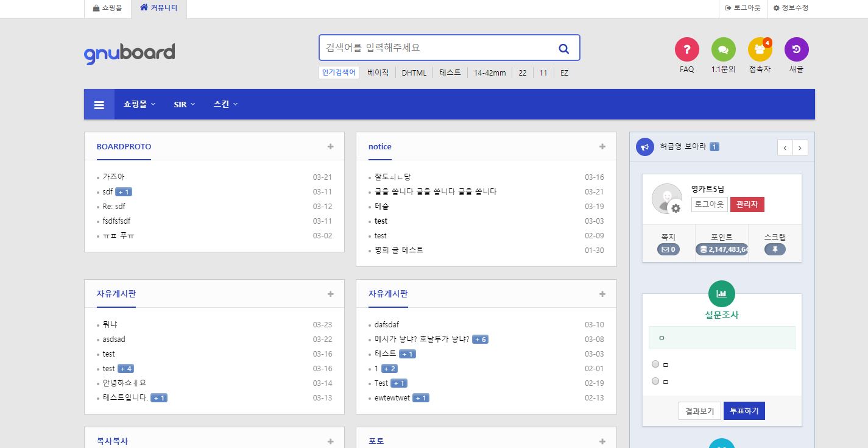Go to the next notice with right arrow
Image resolution: width=868 pixels, height=448 pixels.
click(800, 148)
